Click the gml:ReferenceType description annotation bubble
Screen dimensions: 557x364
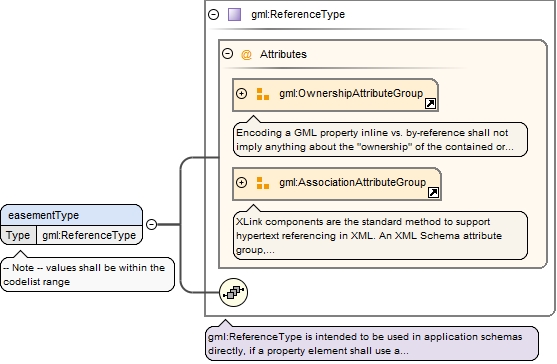372,343
